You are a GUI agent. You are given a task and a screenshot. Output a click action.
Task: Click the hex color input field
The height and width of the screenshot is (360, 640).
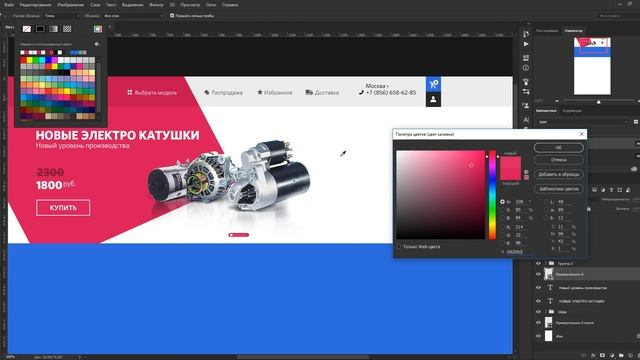tap(516, 252)
